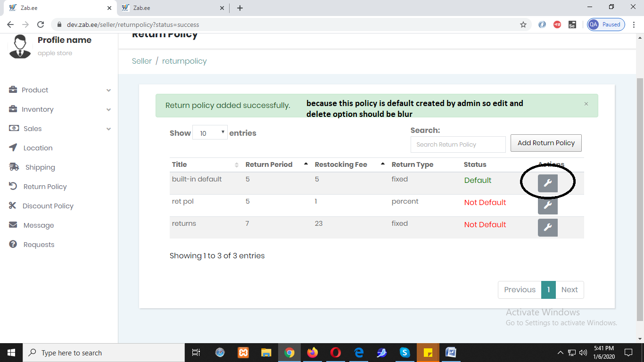Open a new browser tab

[x=240, y=8]
